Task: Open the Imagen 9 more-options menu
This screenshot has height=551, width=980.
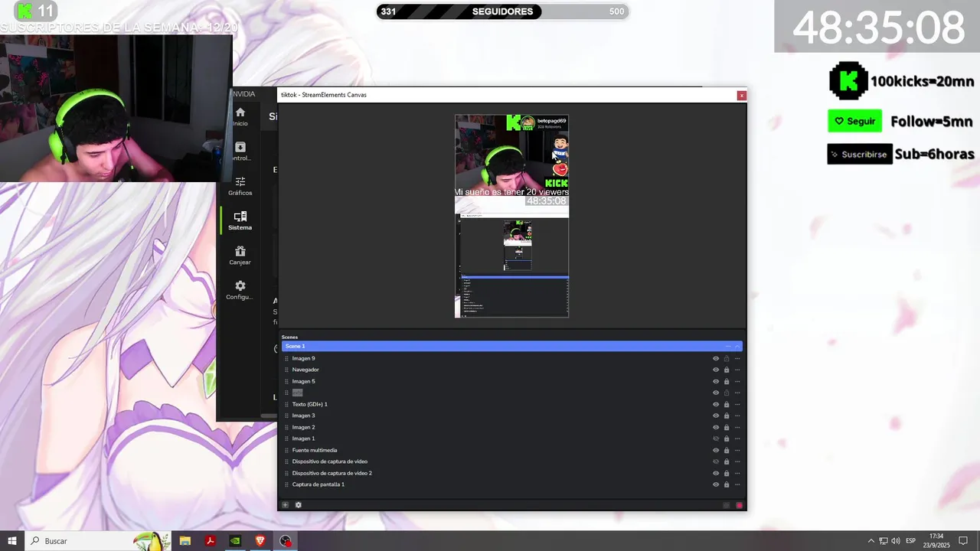Action: [737, 358]
